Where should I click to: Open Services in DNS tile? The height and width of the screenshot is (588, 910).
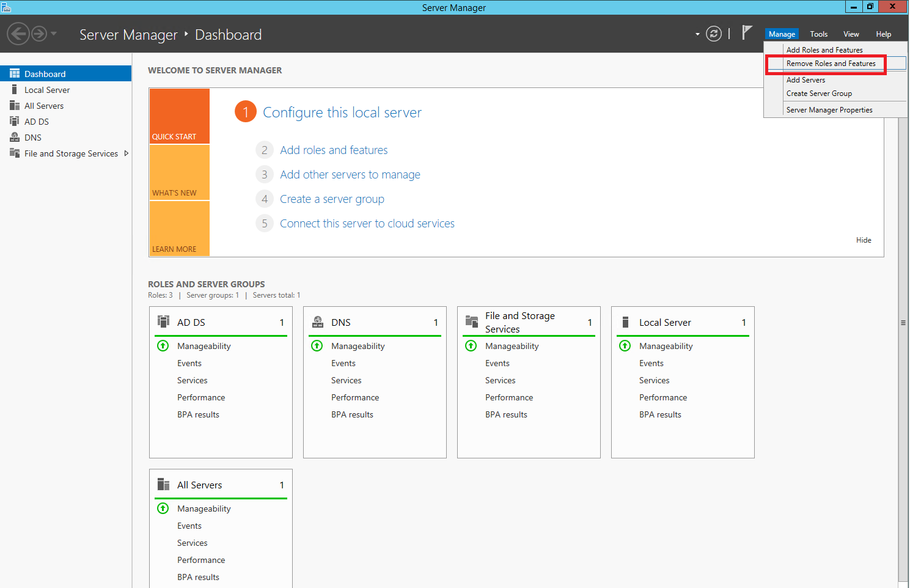(x=347, y=381)
